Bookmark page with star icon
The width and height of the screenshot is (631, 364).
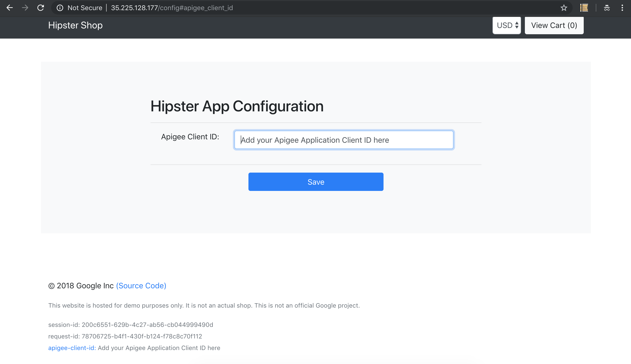click(564, 8)
